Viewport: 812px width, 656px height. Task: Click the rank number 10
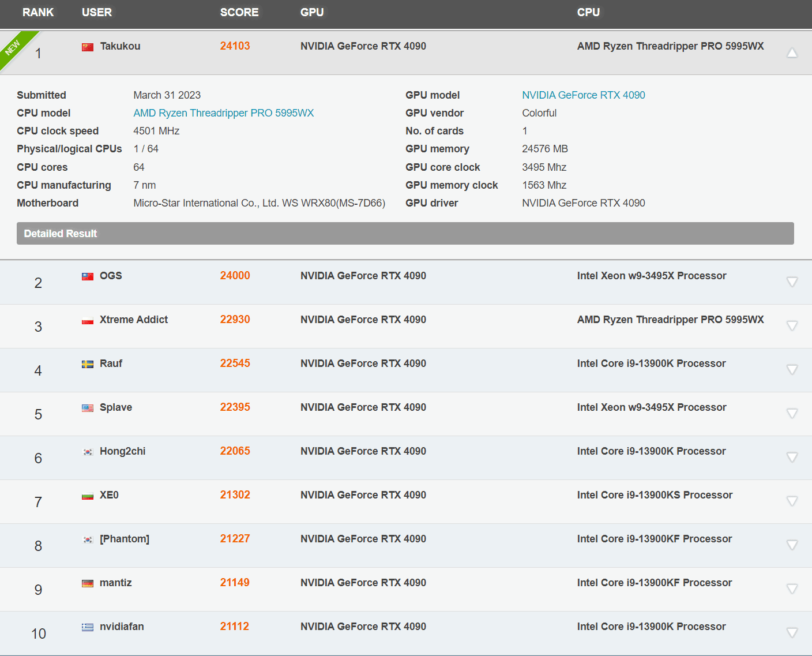(38, 633)
